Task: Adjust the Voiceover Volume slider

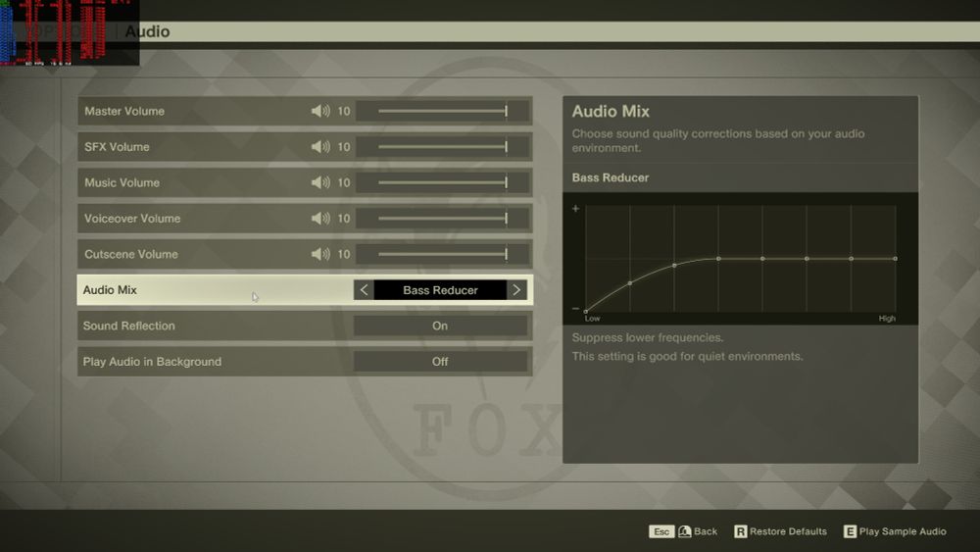Action: [443, 219]
